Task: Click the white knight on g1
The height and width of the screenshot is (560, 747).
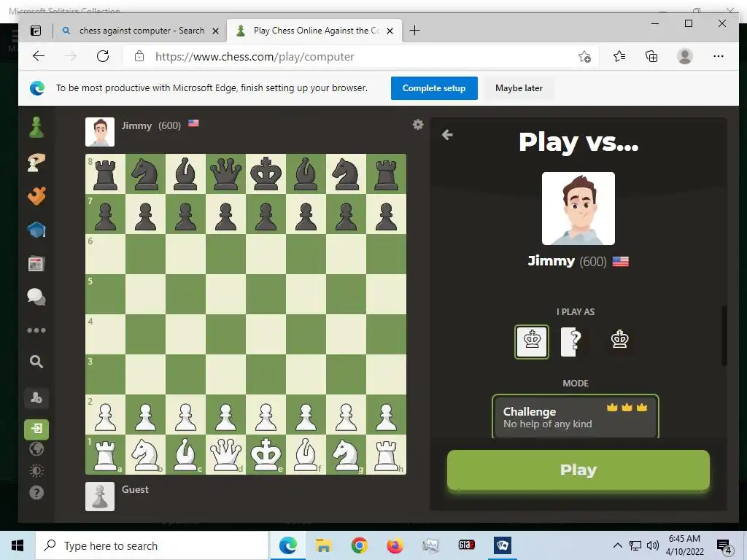Action: [347, 455]
